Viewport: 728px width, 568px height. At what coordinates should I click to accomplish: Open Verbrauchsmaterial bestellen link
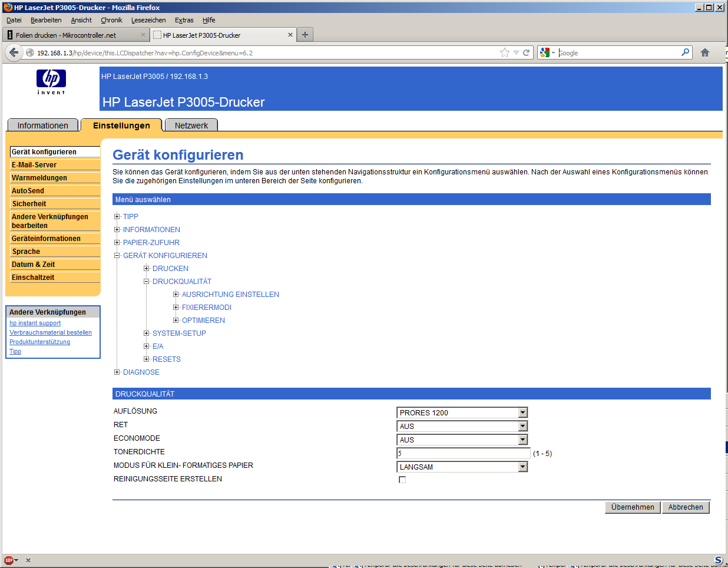pyautogui.click(x=51, y=332)
